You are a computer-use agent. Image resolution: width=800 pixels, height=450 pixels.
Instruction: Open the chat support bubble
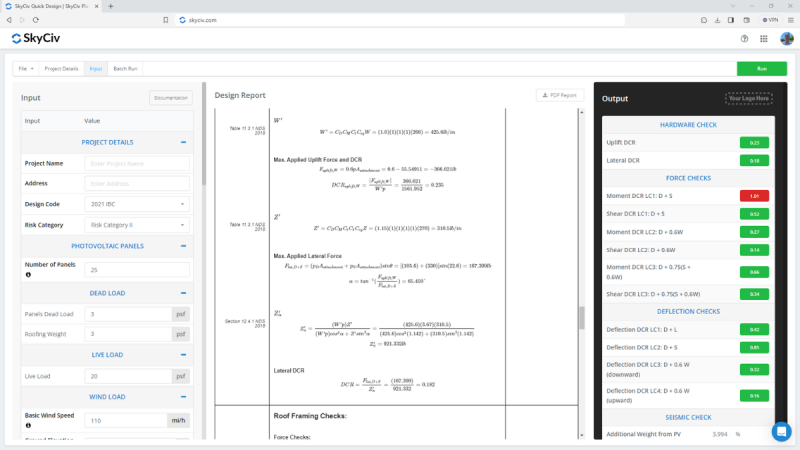tap(781, 431)
